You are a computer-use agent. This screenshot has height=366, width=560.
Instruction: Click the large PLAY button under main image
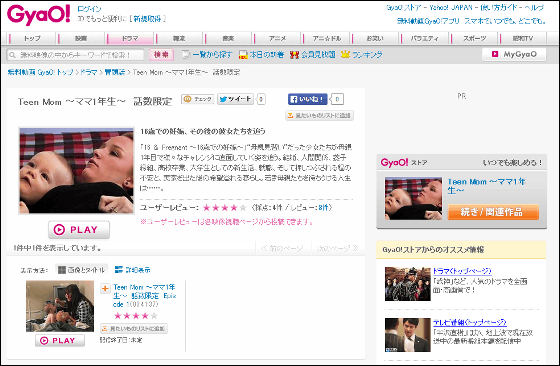[79, 230]
